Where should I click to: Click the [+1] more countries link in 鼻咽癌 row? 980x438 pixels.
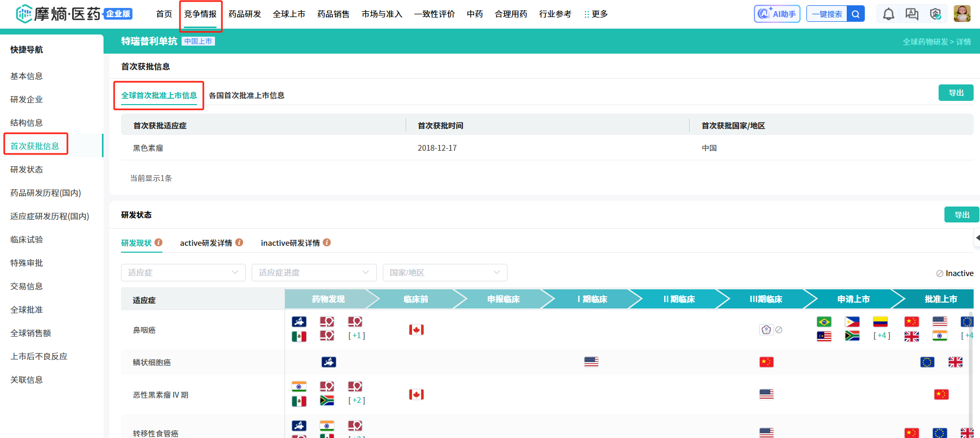click(356, 336)
